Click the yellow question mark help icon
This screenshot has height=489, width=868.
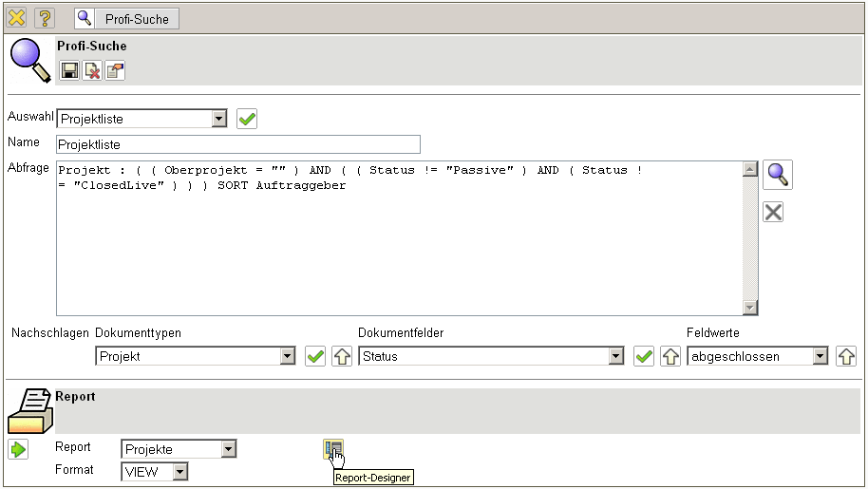(x=45, y=18)
